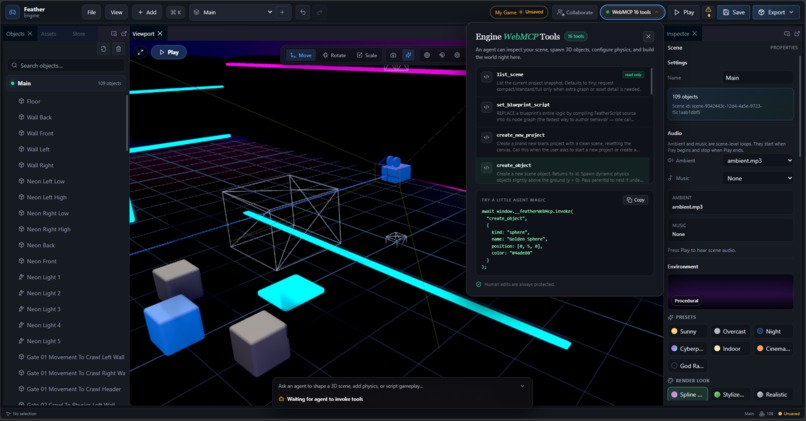Click the camera object in the viewport

click(x=395, y=170)
